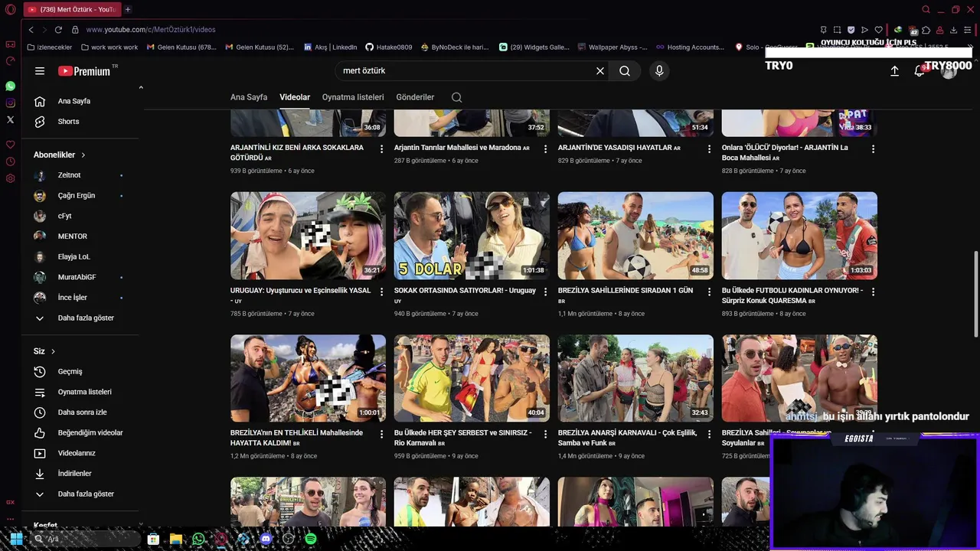Switch to Gönderiler channel tab

[415, 97]
